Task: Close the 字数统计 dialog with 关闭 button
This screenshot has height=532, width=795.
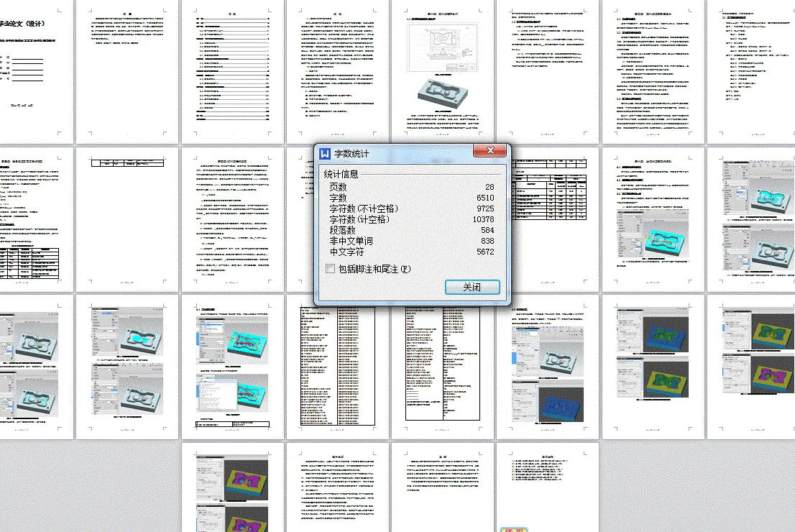Action: click(x=472, y=287)
